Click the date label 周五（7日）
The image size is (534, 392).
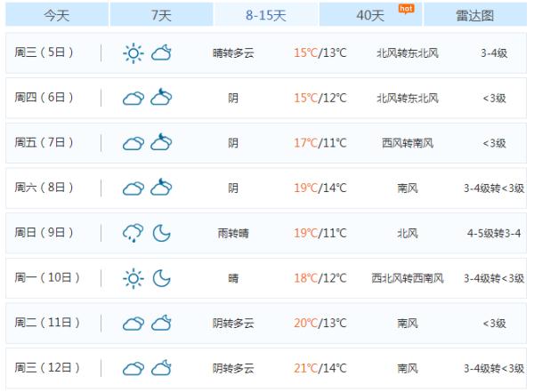click(x=44, y=142)
